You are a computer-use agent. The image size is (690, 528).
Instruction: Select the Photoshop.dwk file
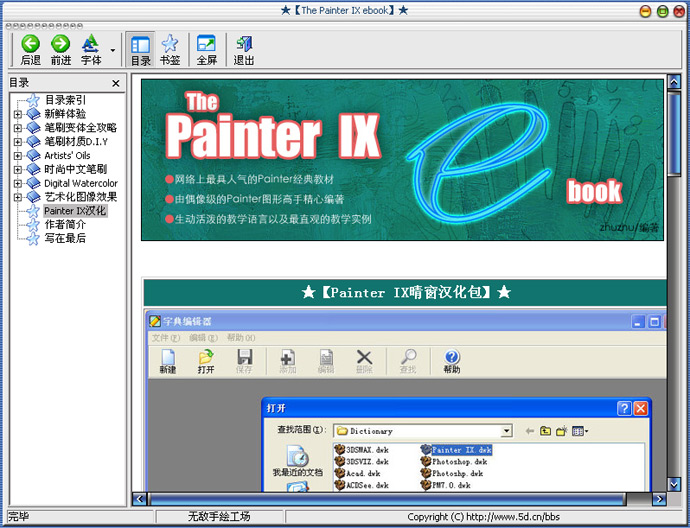tap(454, 462)
